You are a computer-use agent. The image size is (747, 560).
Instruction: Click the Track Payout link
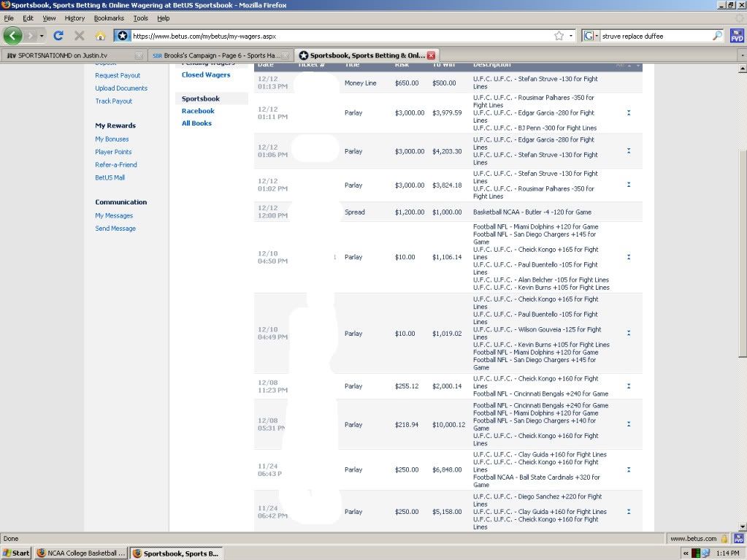(x=113, y=101)
